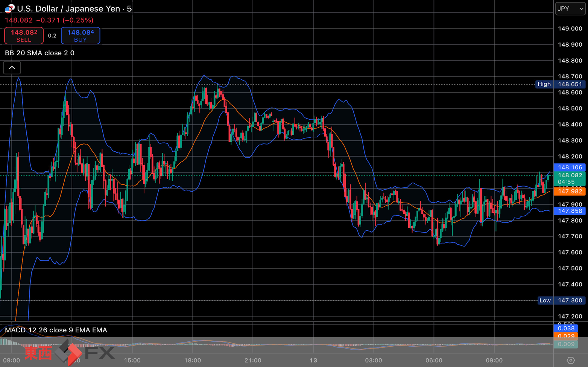Click the BUY 148.084 button
The image size is (588, 367).
coord(81,36)
